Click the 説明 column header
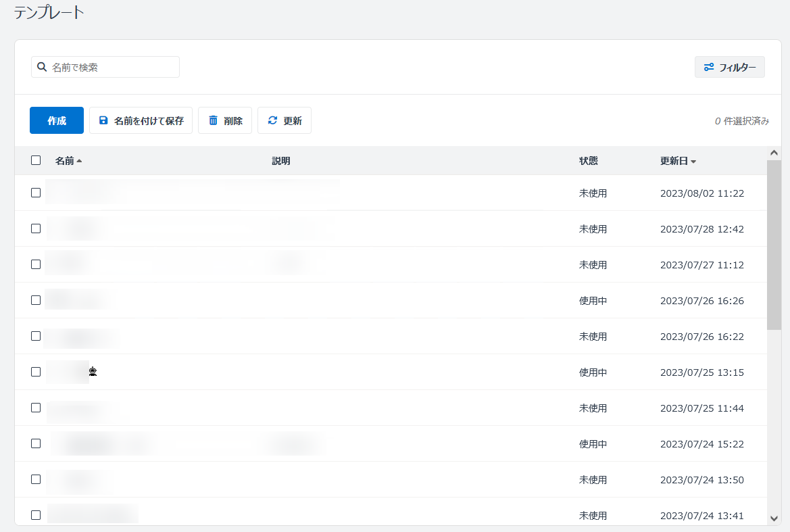 280,161
